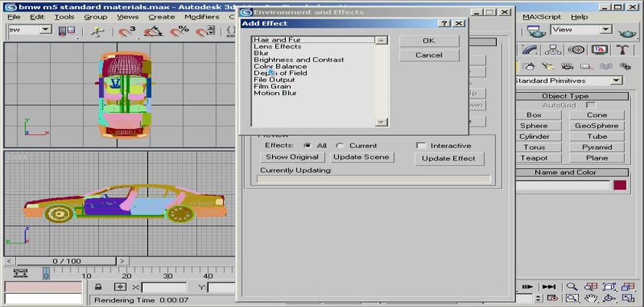Select the All effects radio button
644x307 pixels.
pos(307,146)
